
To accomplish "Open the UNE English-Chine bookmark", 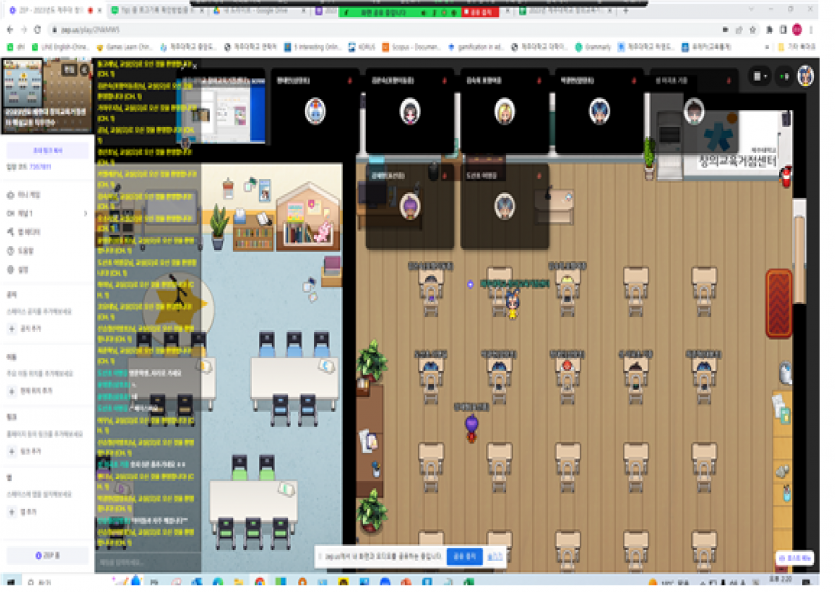I will click(x=59, y=47).
